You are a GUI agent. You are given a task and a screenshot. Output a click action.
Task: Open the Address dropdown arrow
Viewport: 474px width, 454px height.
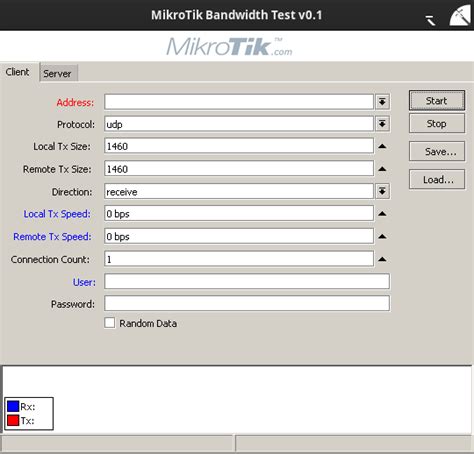pyautogui.click(x=382, y=102)
